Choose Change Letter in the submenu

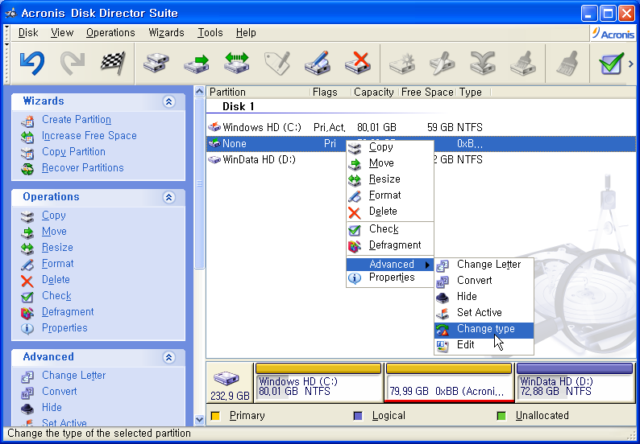click(484, 264)
